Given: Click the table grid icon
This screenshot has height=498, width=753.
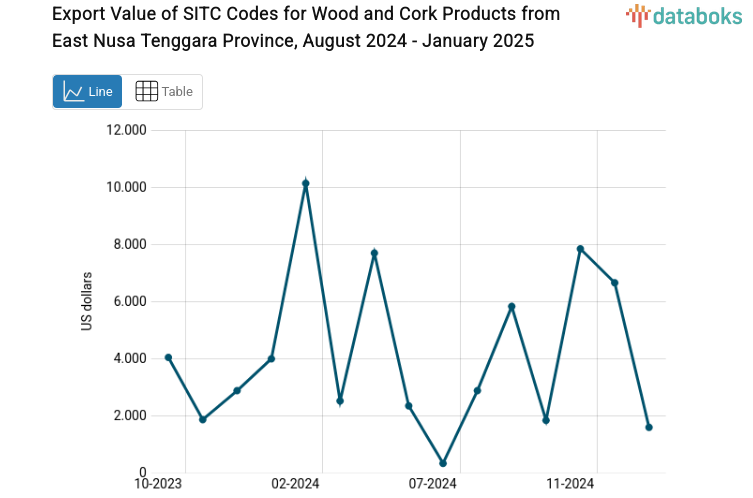Looking at the screenshot, I should pos(146,92).
